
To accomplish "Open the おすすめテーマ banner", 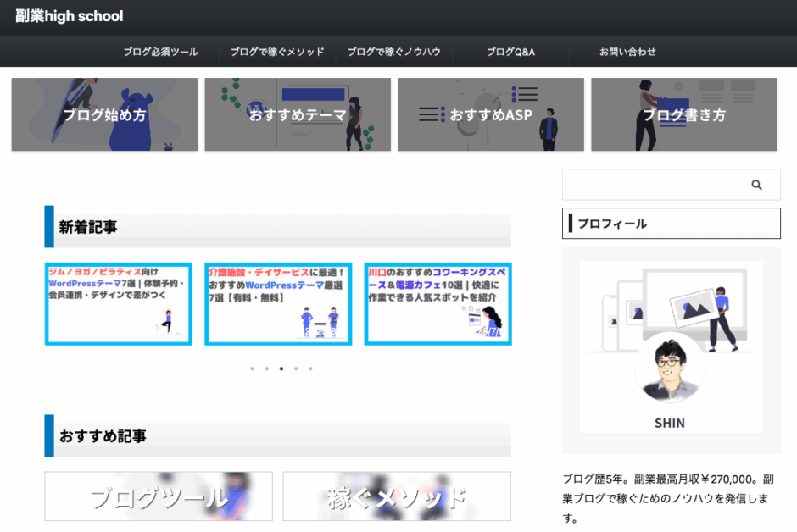I will coord(298,114).
